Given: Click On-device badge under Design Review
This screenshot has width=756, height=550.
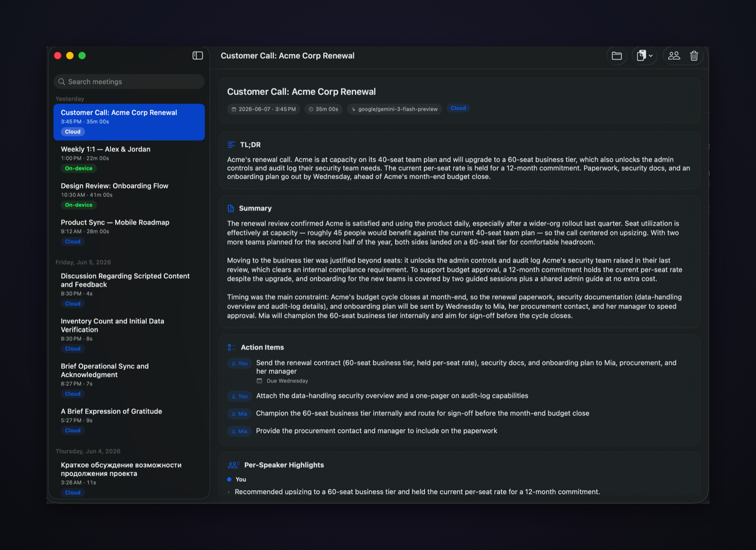Looking at the screenshot, I should [78, 205].
